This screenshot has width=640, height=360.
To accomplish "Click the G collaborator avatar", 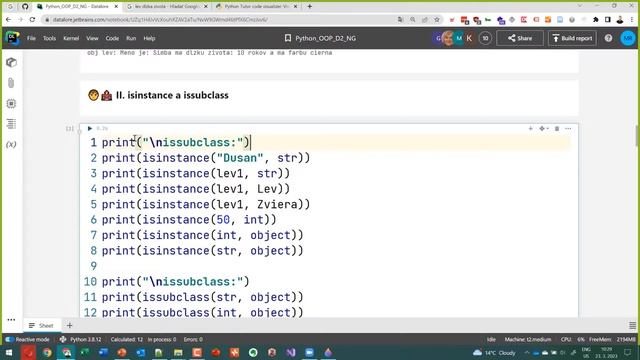I will click(438, 38).
